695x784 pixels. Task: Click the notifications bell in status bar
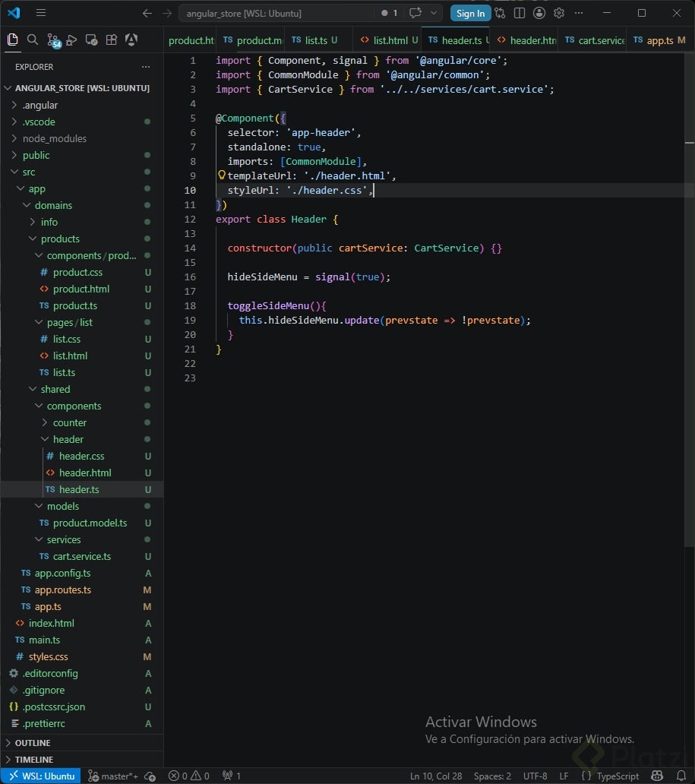681,776
